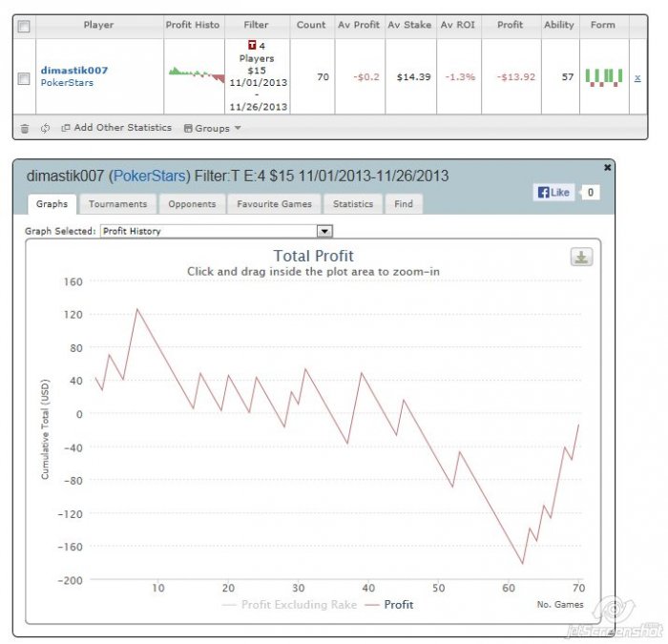Sort by the Form column header
The image size is (668, 644).
pos(603,25)
